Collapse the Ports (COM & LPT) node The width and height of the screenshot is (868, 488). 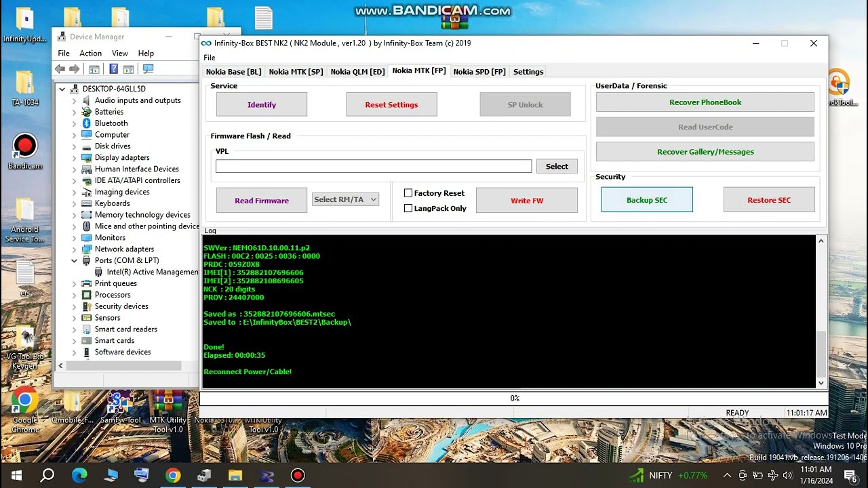pos(75,260)
